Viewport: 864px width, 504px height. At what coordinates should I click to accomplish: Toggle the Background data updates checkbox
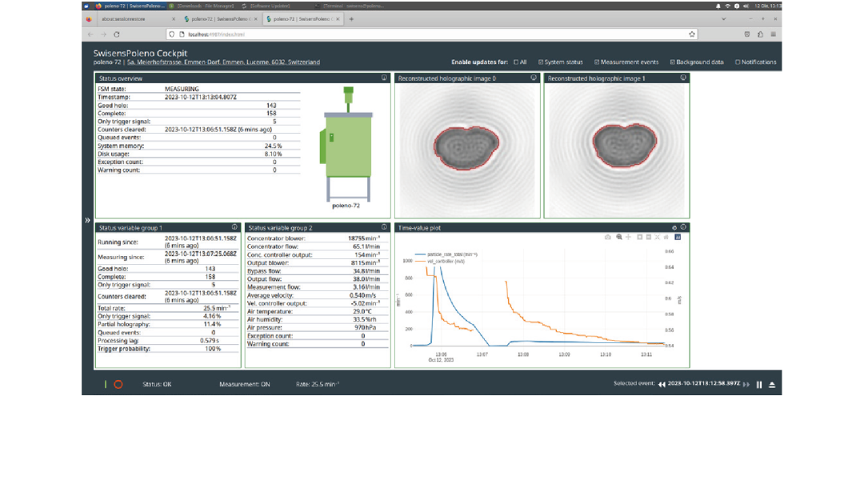coord(672,62)
